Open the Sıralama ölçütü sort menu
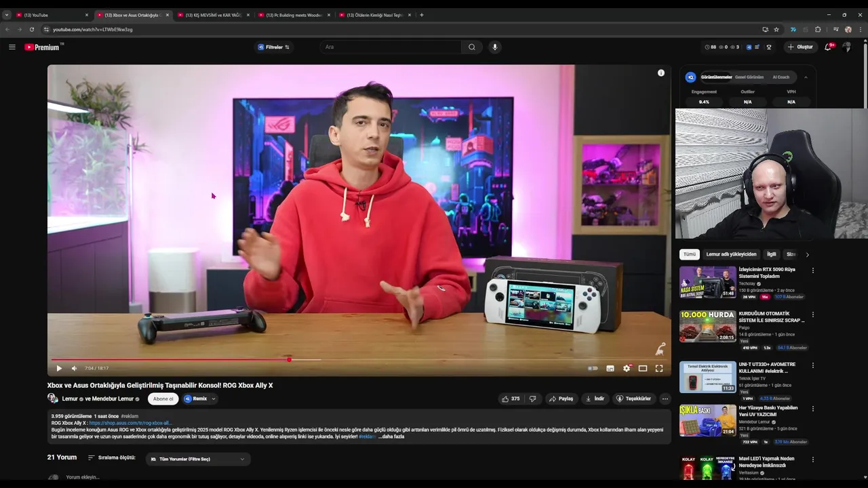Viewport: 868px width, 488px height. [112, 457]
